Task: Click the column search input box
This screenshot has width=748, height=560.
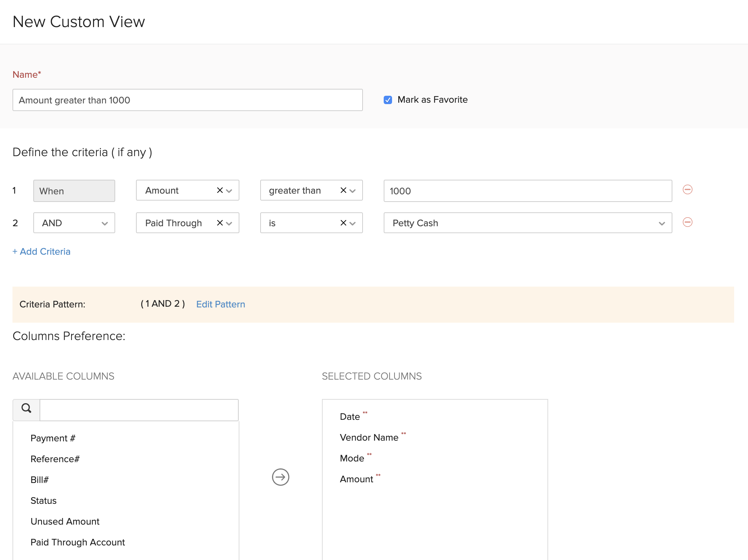Action: pyautogui.click(x=139, y=409)
